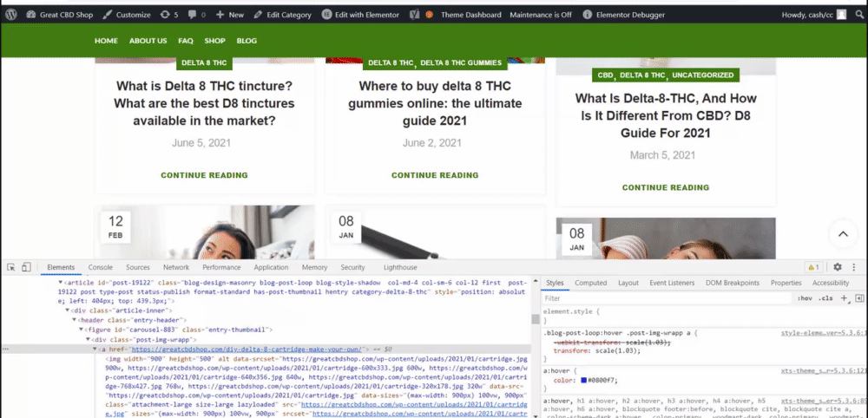
Task: Open the Layout pane tab
Action: tap(628, 283)
